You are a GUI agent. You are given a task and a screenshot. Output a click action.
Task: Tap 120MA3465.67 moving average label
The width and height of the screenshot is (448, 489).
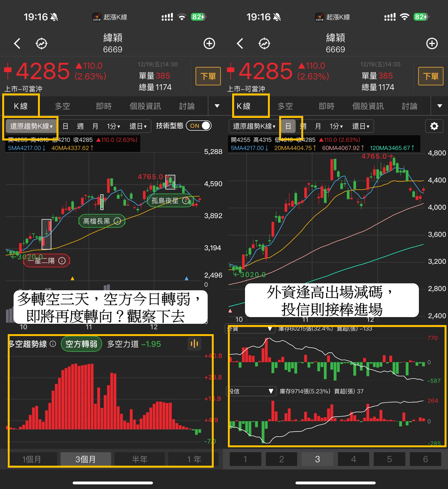coord(392,148)
